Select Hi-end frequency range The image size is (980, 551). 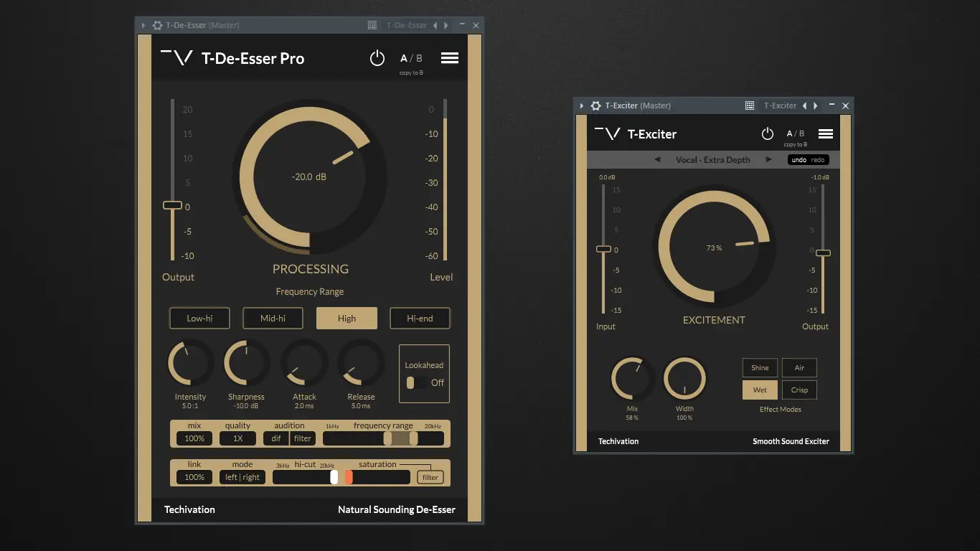click(420, 318)
